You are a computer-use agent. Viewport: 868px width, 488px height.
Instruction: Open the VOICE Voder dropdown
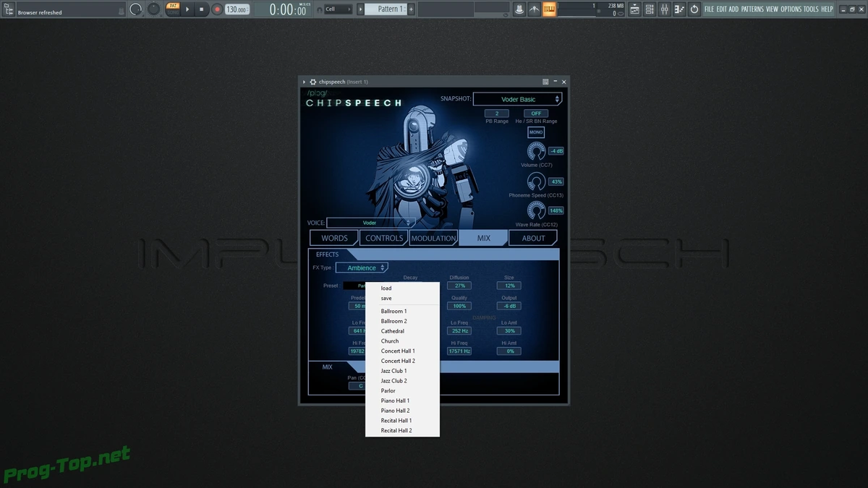pyautogui.click(x=370, y=223)
